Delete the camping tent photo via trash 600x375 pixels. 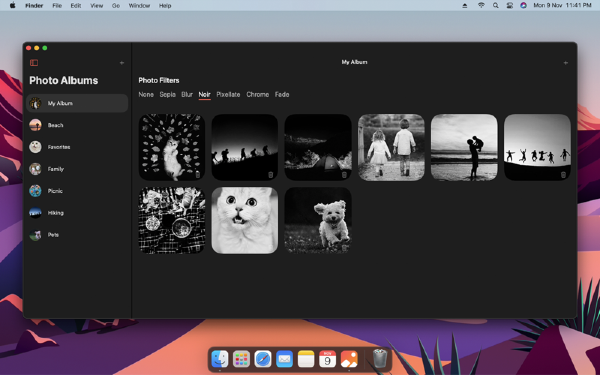coord(344,174)
